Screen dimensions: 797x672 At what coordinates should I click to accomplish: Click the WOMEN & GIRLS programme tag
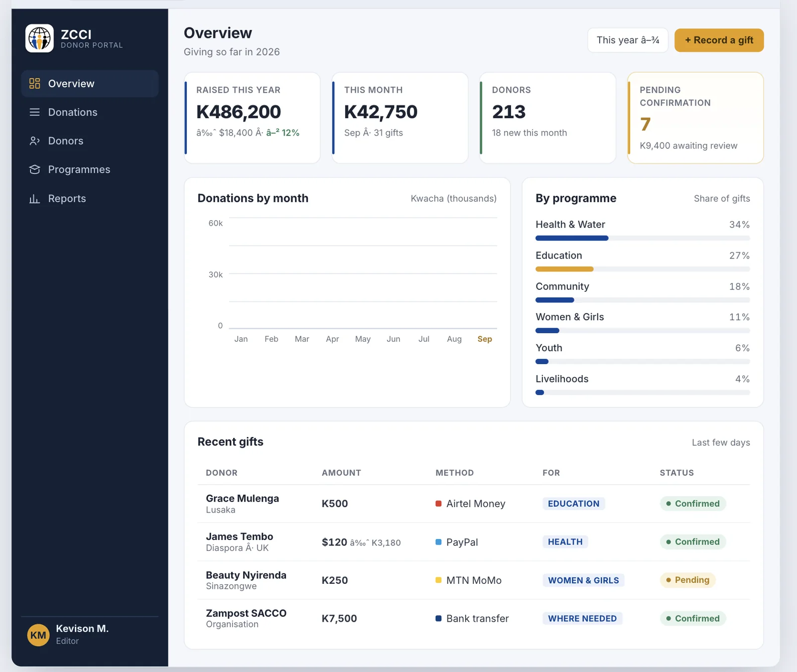click(583, 580)
